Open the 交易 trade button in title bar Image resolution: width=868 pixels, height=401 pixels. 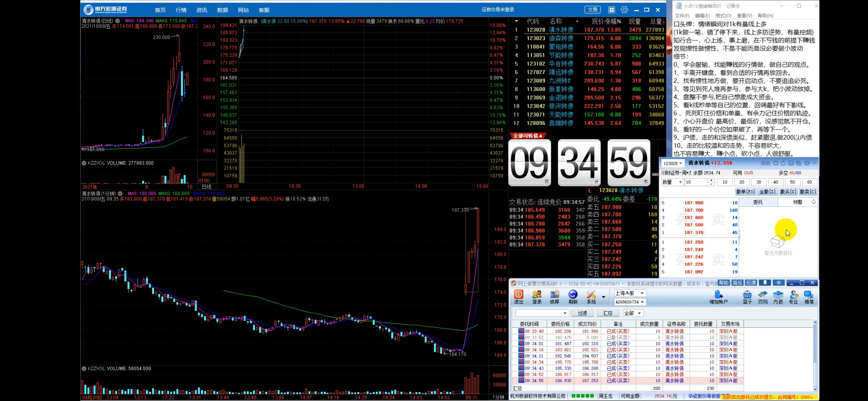coord(592,10)
